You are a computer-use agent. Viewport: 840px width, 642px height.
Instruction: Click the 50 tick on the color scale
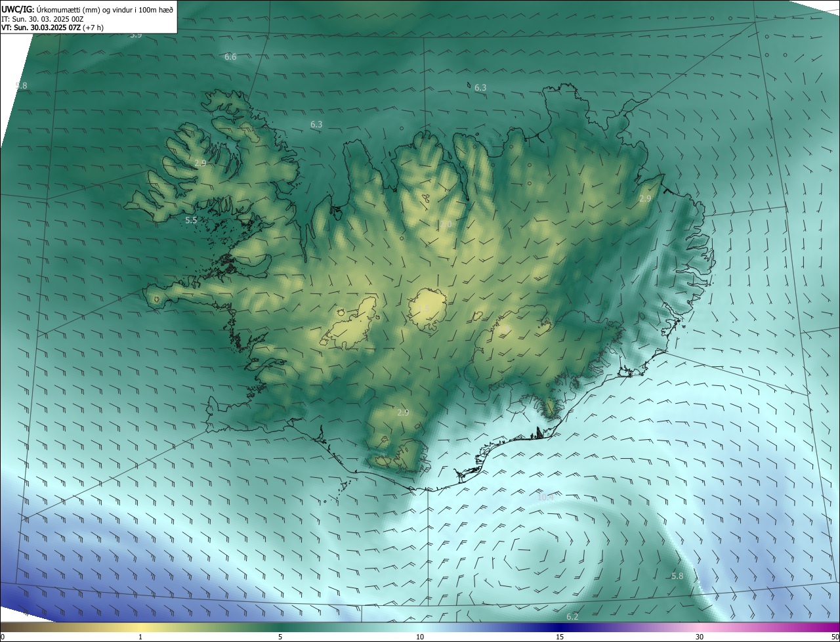click(835, 637)
